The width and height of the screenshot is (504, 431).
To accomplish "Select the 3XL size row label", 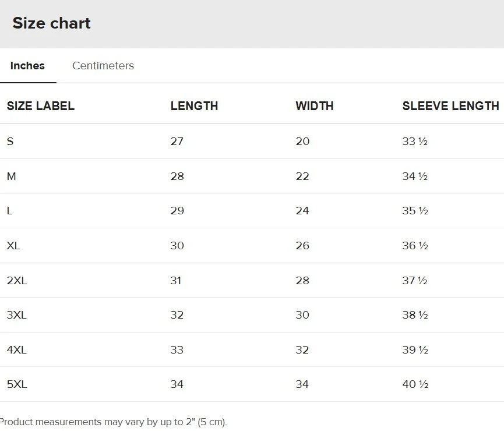I will pyautogui.click(x=17, y=315).
